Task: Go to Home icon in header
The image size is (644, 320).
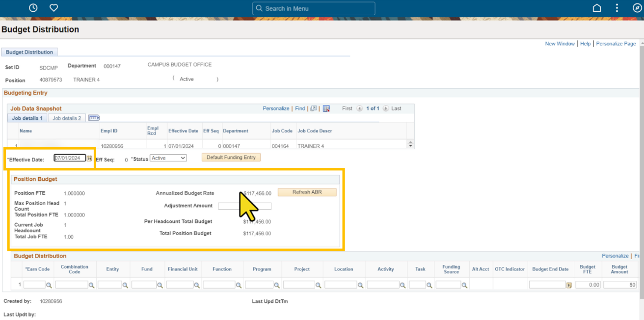Action: click(x=597, y=8)
